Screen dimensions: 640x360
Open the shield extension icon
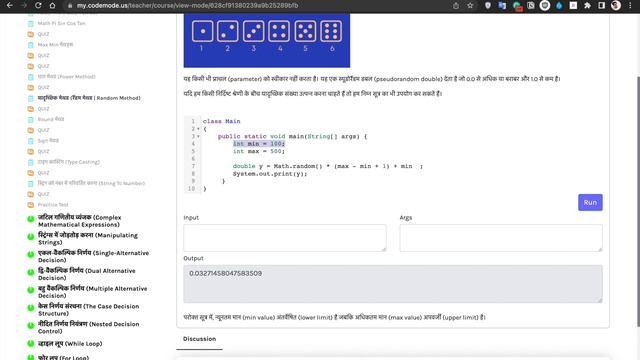point(488,5)
